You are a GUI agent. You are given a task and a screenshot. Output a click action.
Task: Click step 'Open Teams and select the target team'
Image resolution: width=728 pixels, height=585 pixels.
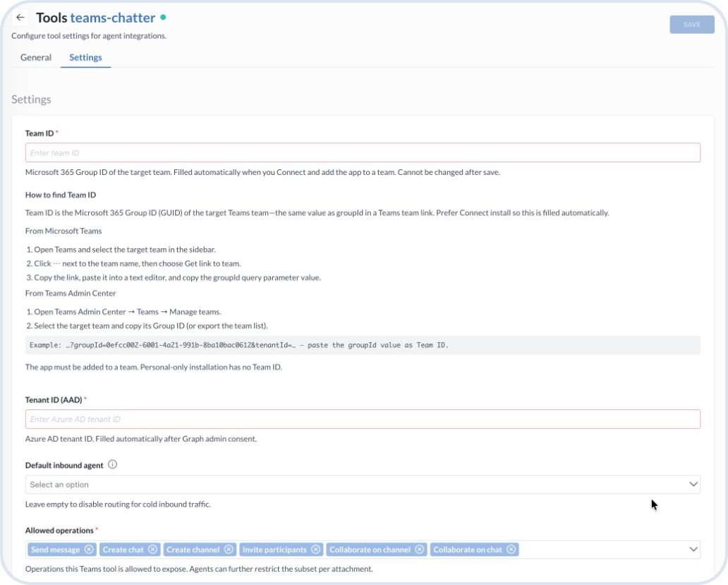[121, 249]
